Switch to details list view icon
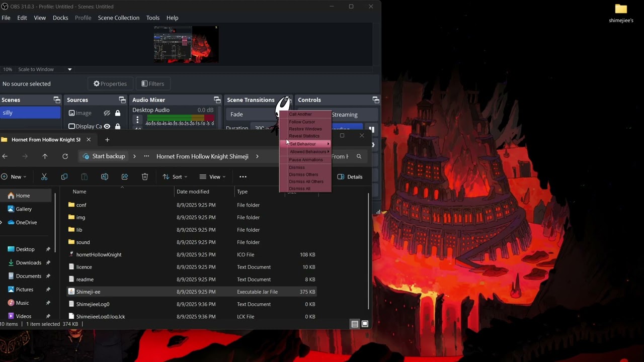The height and width of the screenshot is (362, 644). tap(355, 324)
